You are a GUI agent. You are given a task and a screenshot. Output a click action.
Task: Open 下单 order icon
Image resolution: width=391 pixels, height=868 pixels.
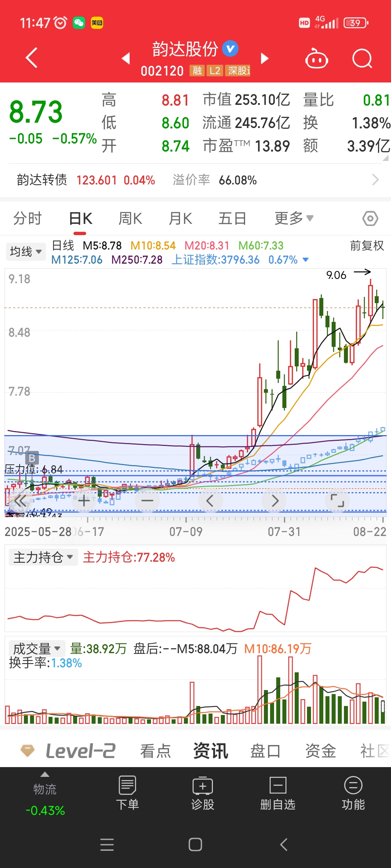point(127,793)
